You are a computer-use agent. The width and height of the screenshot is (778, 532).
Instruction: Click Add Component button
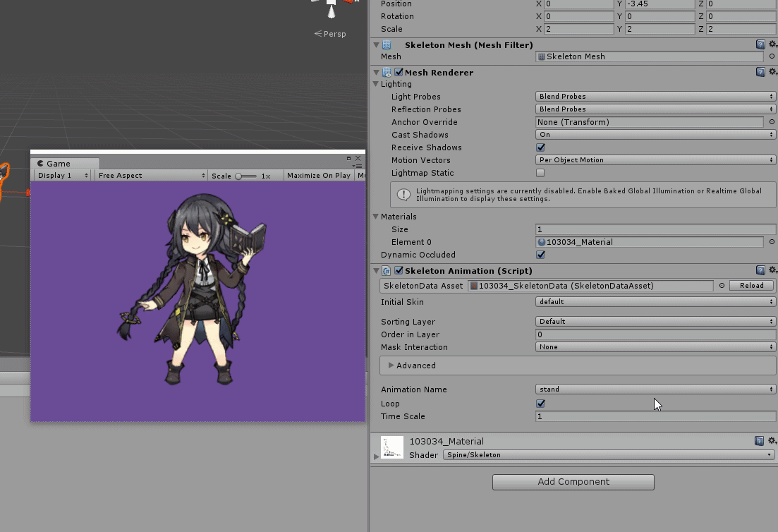[x=573, y=482]
